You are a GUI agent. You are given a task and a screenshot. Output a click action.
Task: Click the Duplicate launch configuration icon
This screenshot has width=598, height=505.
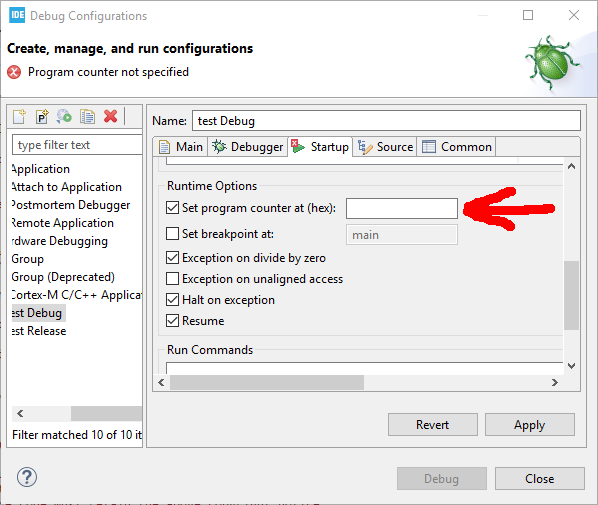pos(87,116)
